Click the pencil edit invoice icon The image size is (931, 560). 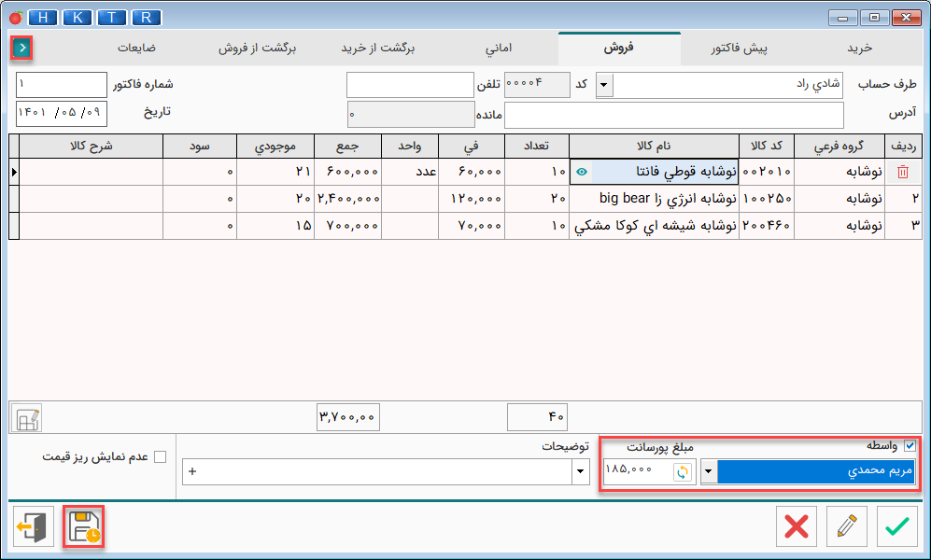pyautogui.click(x=847, y=526)
